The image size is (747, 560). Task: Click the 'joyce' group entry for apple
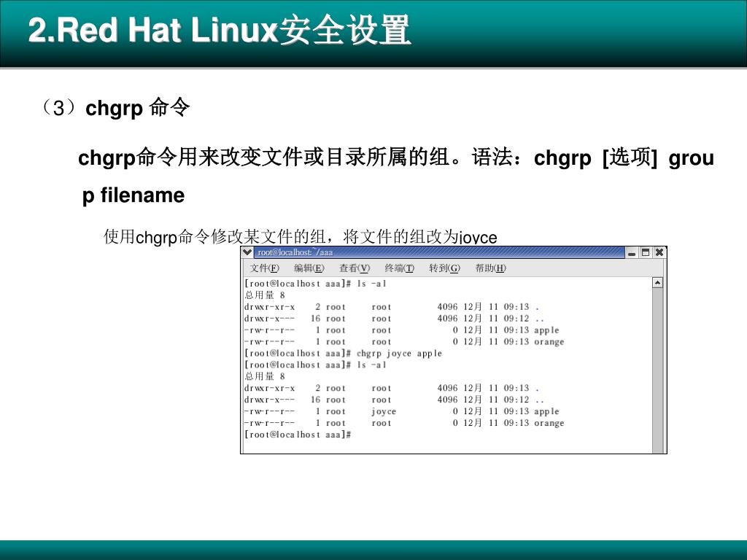tap(384, 411)
